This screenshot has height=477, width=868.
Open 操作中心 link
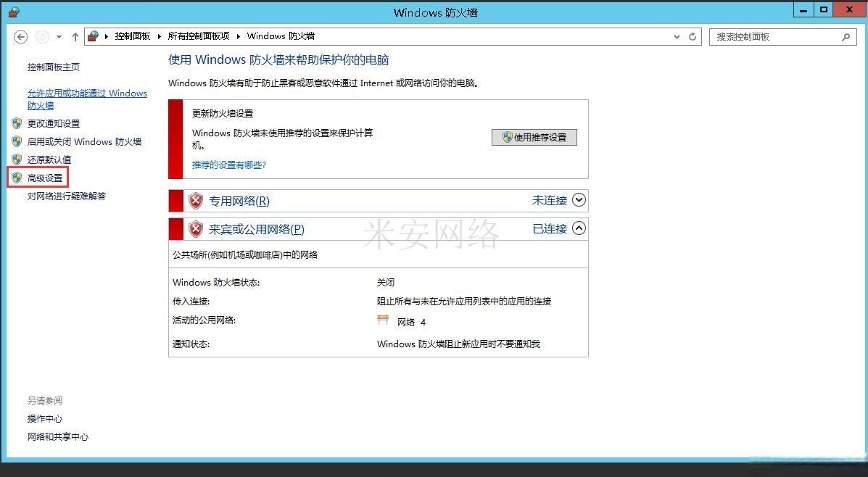point(45,419)
